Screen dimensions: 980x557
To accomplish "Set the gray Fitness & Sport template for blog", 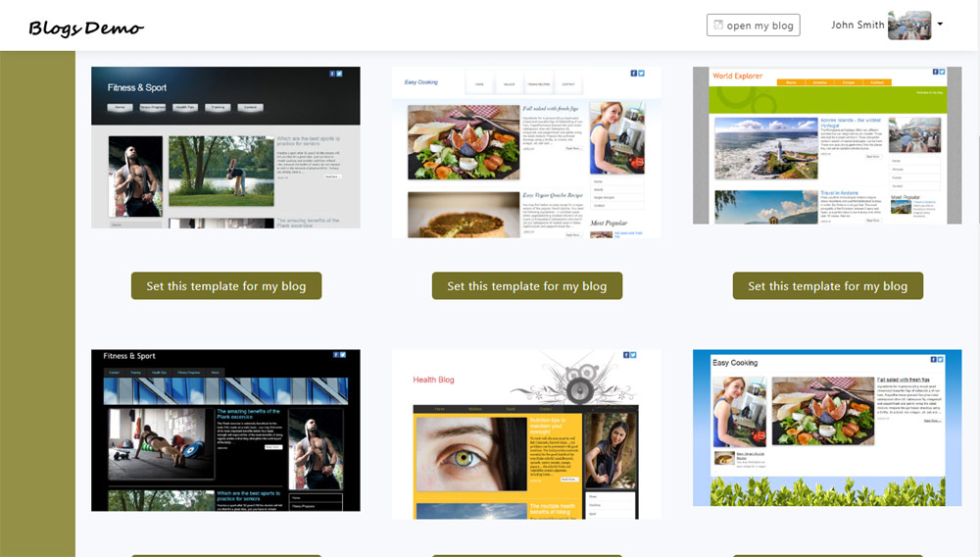I will click(225, 286).
